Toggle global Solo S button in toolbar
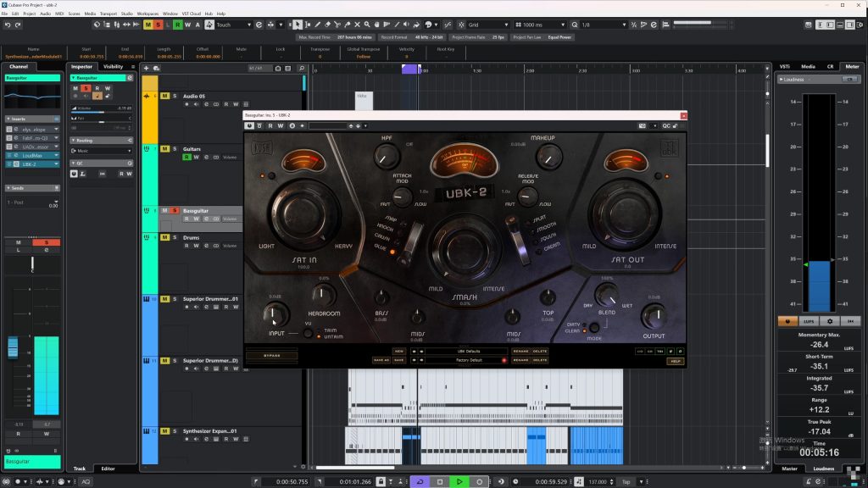Screen dimensions: 868x488 pyautogui.click(x=158, y=25)
